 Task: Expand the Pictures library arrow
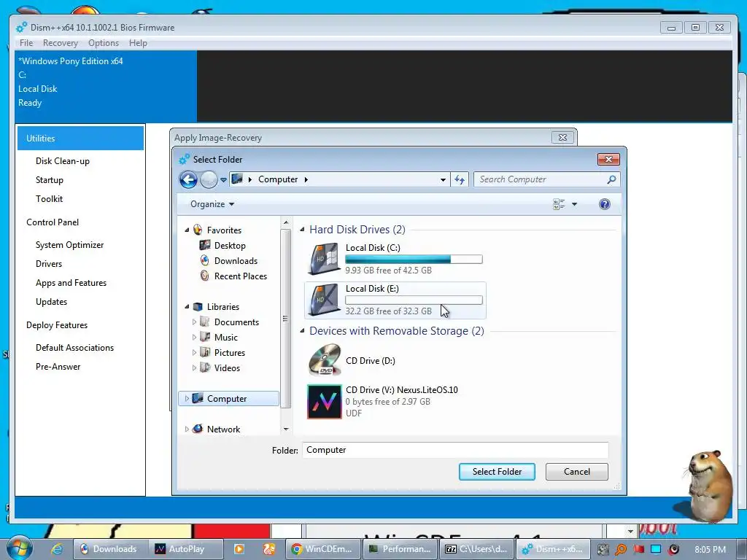tap(194, 352)
